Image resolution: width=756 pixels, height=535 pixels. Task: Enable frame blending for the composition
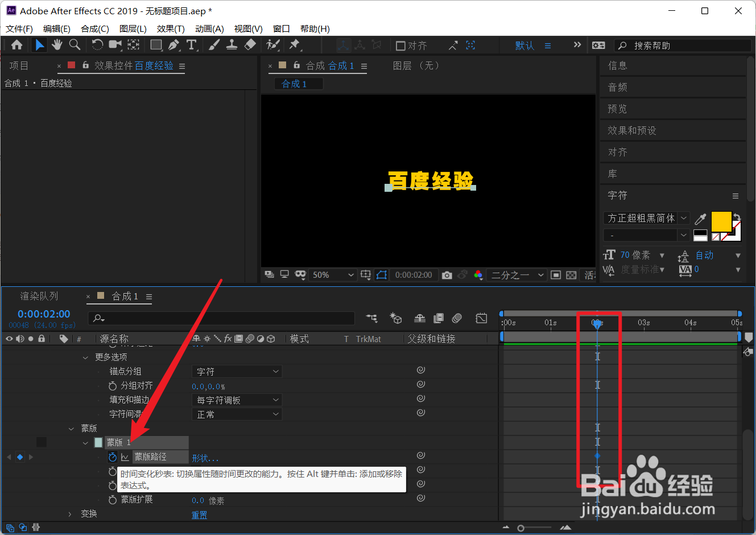[x=439, y=318]
